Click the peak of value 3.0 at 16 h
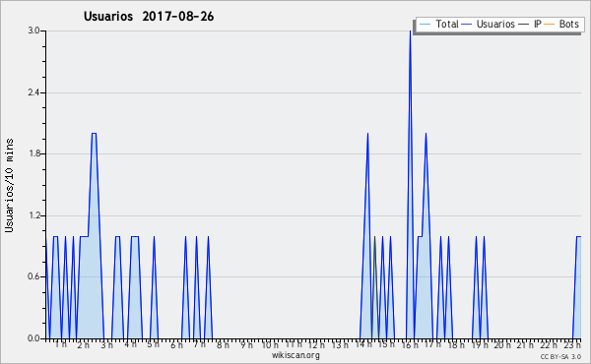This screenshot has width=591, height=364. pos(410,31)
